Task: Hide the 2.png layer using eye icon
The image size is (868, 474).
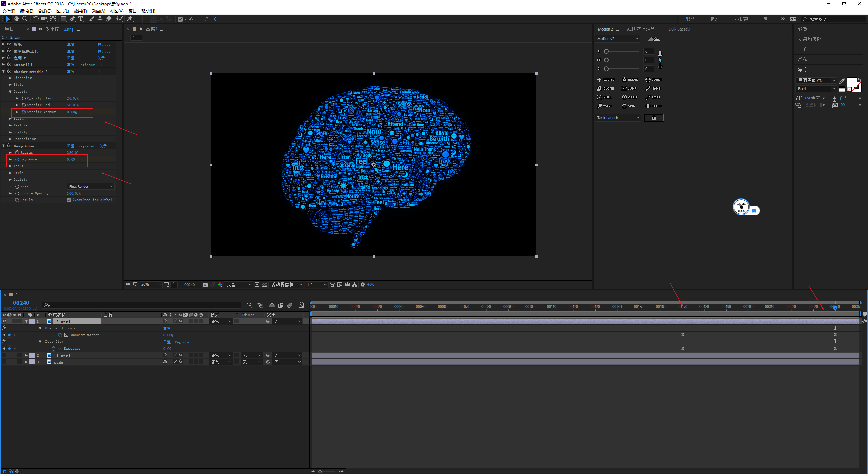Action: coord(4,321)
